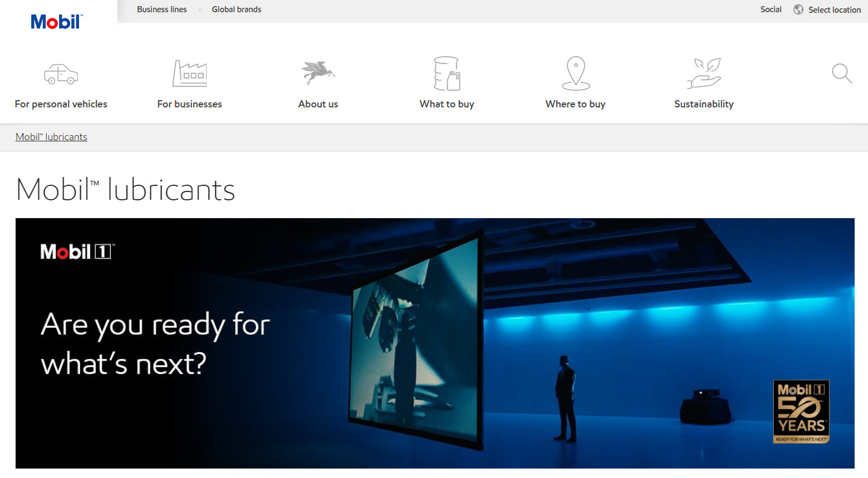Click the projection screen in hero image
Screen dimensions: 868x478
[416, 339]
